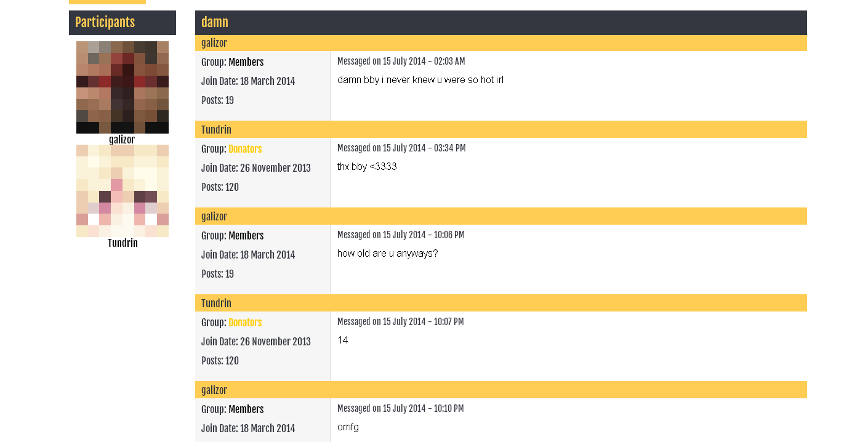Click the Tundrin username above the 10:07 PM message
Viewport: 868px width, 442px height.
(x=216, y=303)
